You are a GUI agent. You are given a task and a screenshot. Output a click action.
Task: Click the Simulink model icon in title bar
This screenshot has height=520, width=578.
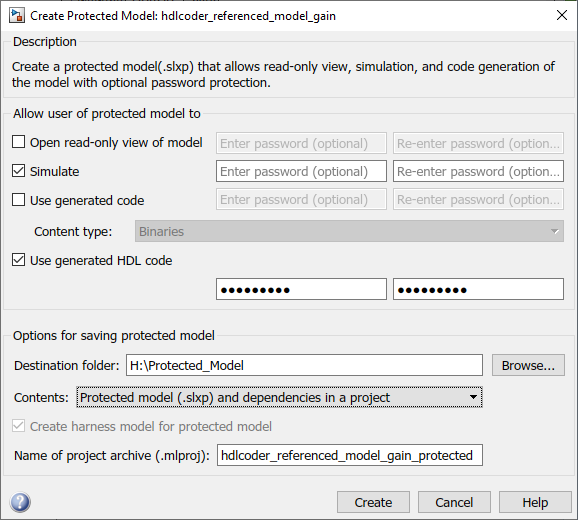click(17, 16)
